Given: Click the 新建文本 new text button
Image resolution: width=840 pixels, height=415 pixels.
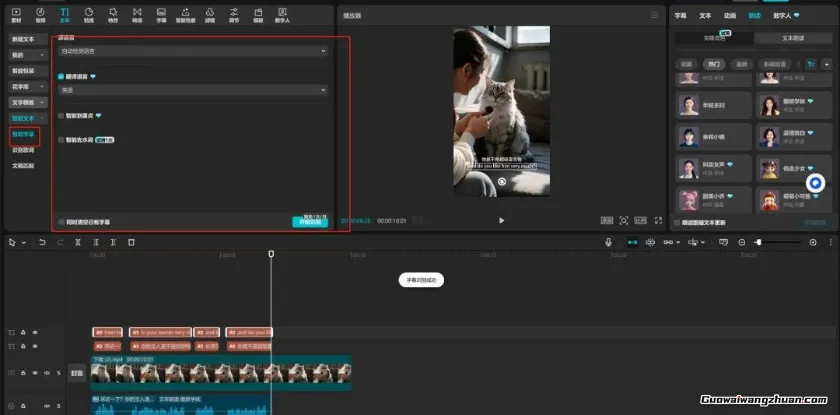Looking at the screenshot, I should (x=28, y=39).
